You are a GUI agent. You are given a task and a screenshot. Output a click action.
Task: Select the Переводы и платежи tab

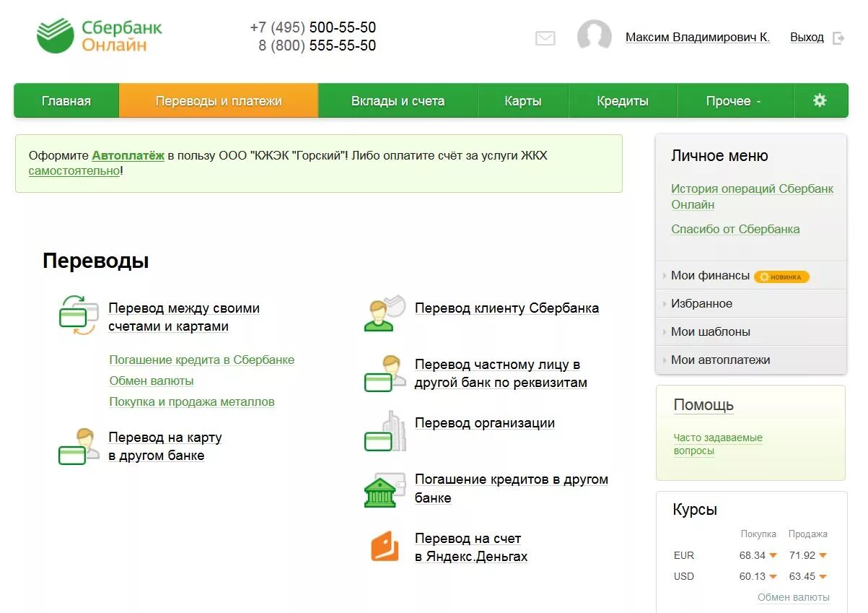click(219, 101)
